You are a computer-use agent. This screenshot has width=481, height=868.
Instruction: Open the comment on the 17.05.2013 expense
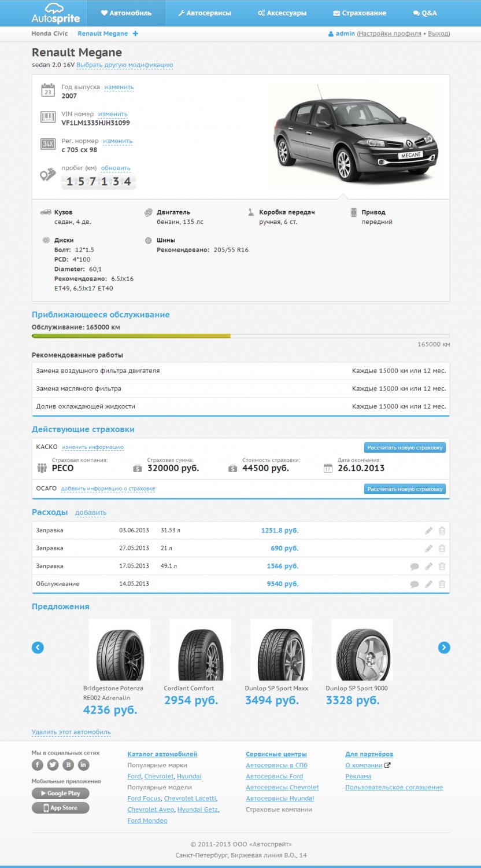415,567
